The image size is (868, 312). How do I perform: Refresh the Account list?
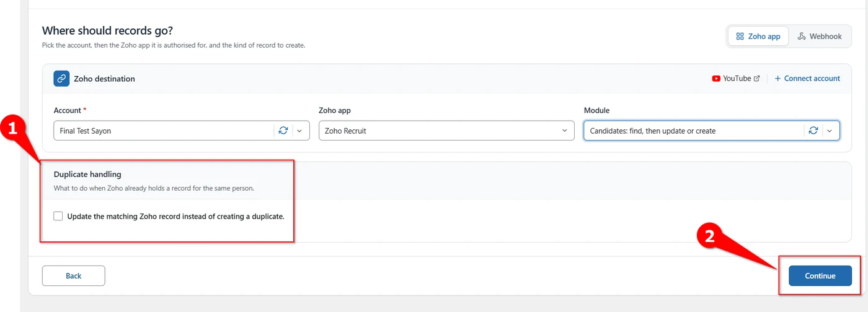tap(283, 131)
